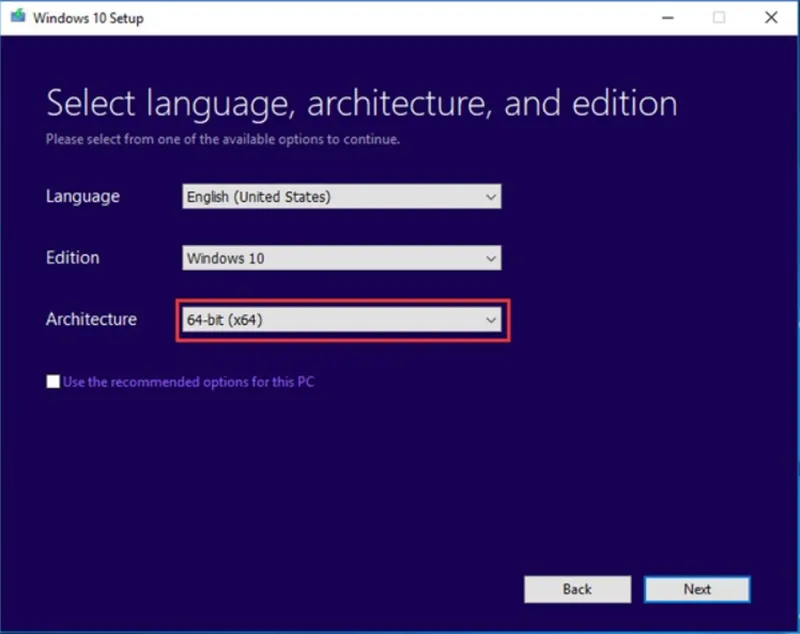Click the 'Please select from one of the available options' subtitle
Screen dimensions: 800x634
pyautogui.click(x=223, y=139)
